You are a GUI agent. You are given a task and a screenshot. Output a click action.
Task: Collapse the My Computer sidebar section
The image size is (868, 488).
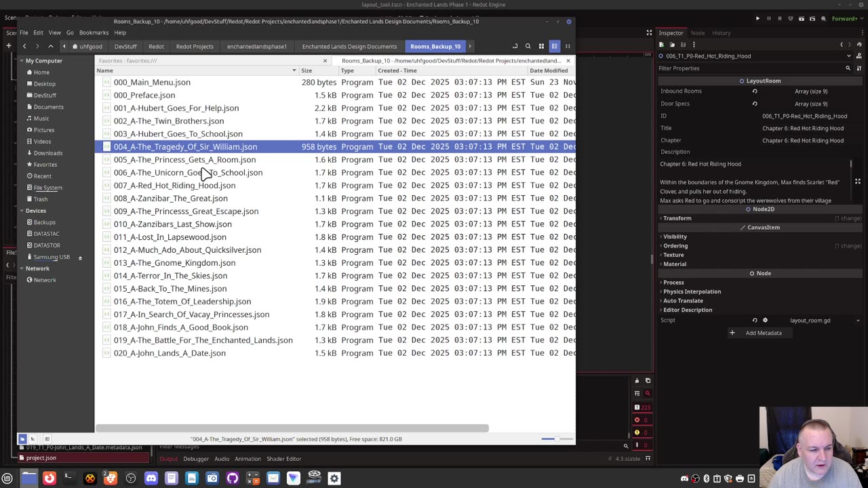(22, 61)
